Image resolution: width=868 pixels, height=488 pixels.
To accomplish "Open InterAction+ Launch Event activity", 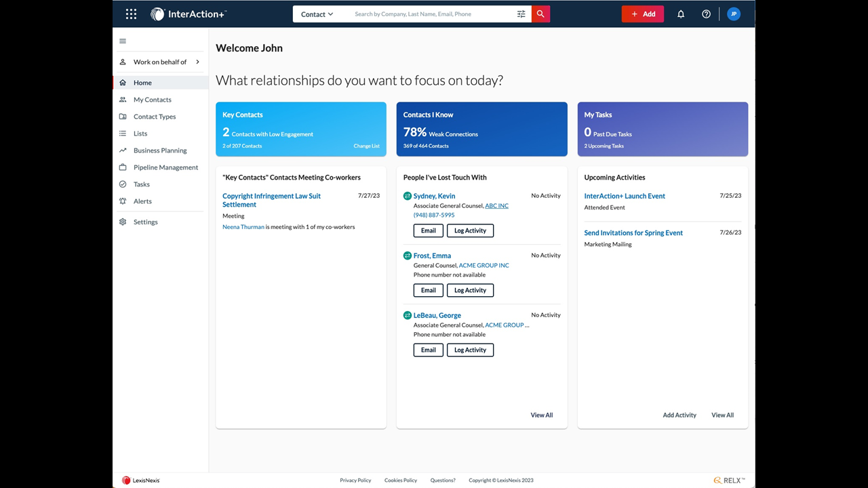I will pyautogui.click(x=625, y=196).
